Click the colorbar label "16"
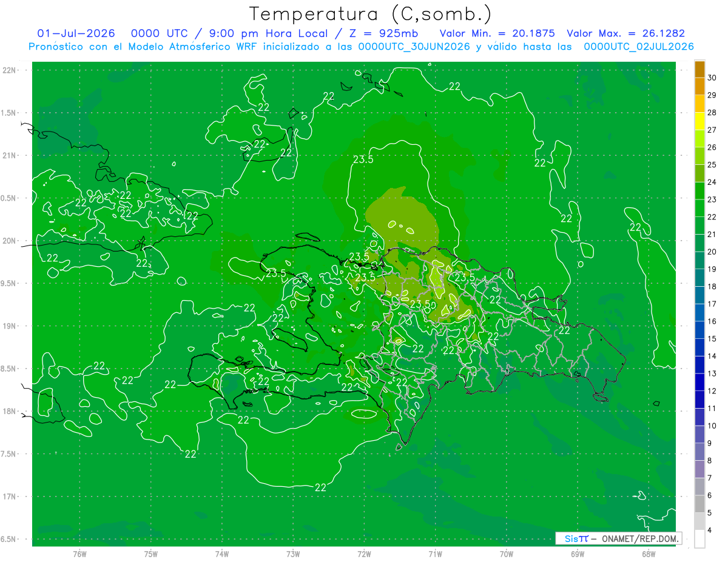The height and width of the screenshot is (562, 728). click(712, 321)
